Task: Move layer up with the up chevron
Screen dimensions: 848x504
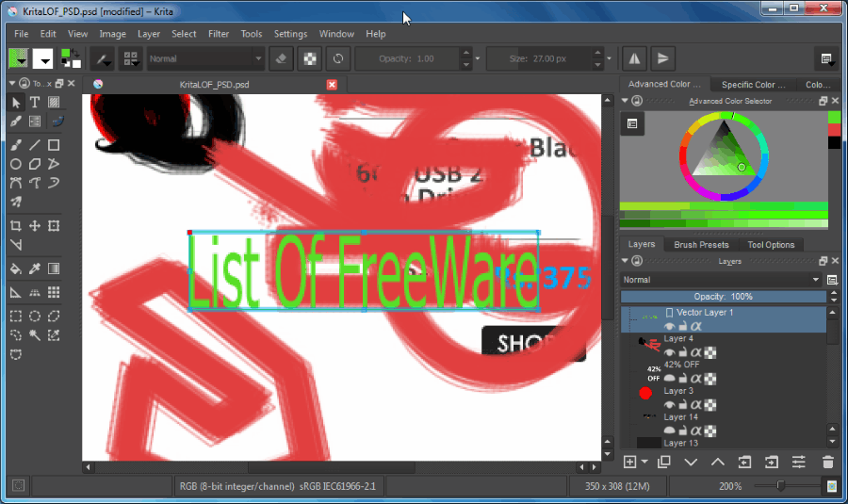Action: pyautogui.click(x=718, y=462)
